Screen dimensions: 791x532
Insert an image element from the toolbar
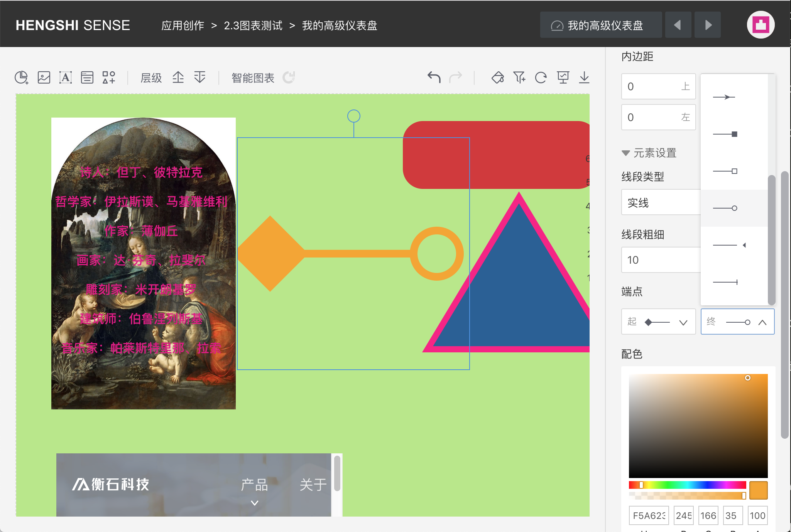pos(44,77)
